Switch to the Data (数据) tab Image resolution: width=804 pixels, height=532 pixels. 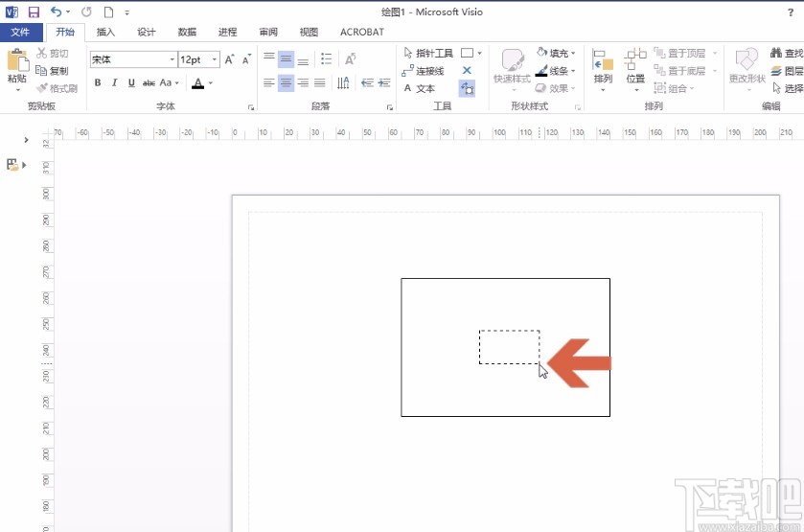[187, 32]
